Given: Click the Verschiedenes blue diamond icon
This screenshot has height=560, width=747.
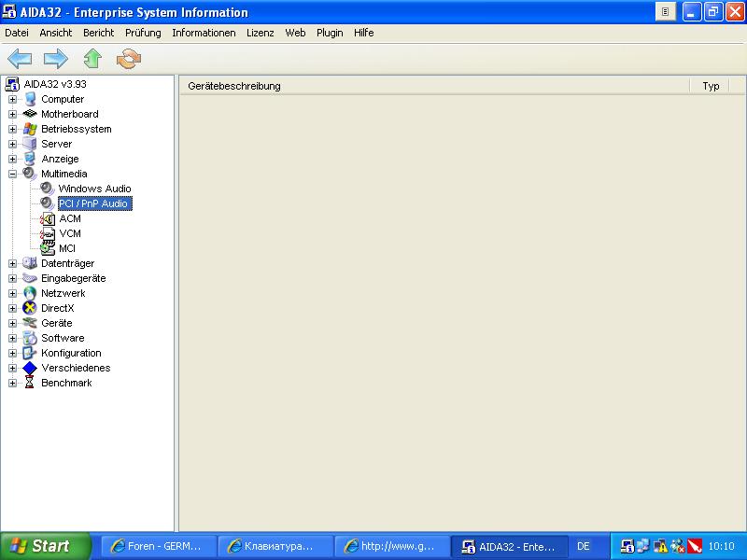Looking at the screenshot, I should pos(30,368).
